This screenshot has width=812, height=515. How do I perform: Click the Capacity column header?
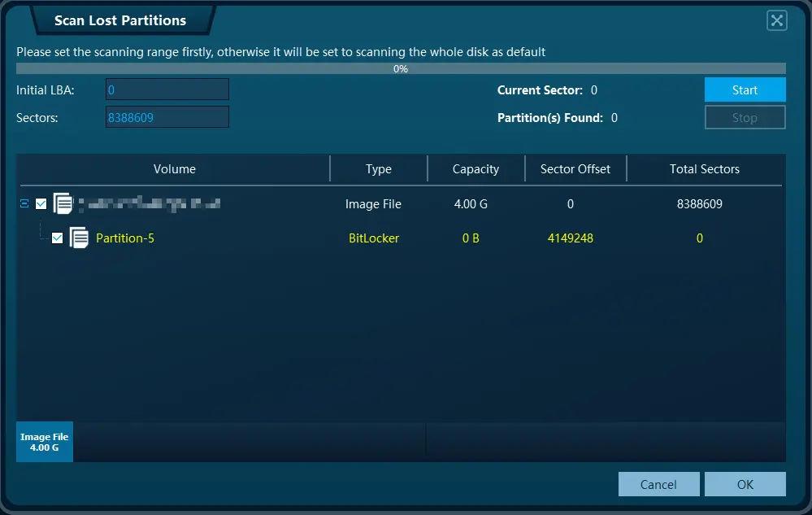[475, 168]
